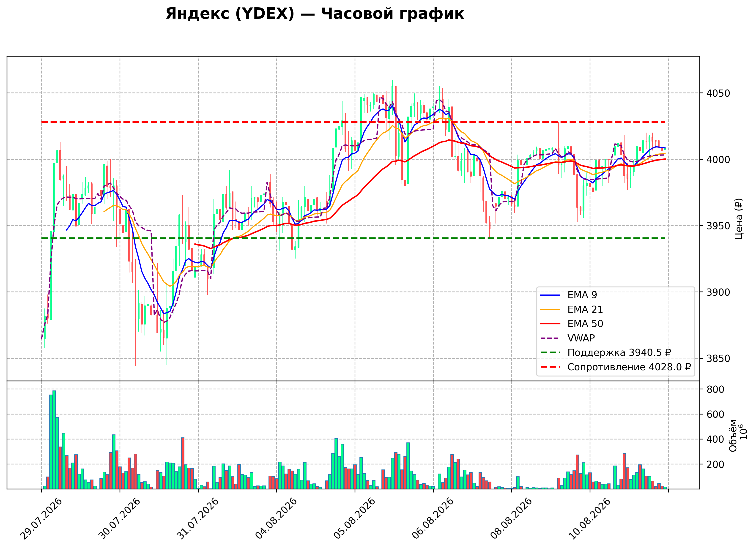This screenshot has height=548, width=756.
Task: Click the 4050 price axis label
Action: click(x=718, y=93)
